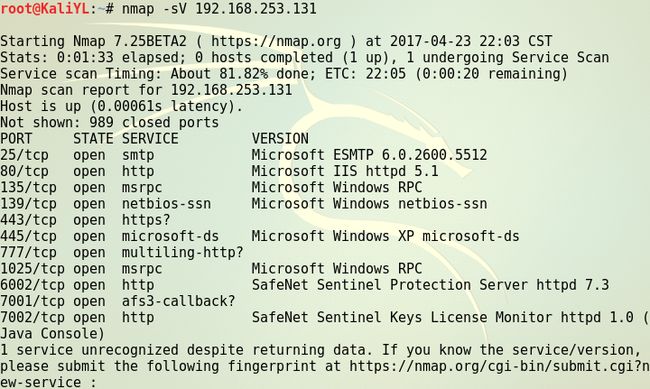Click the 135/tcp msrpc line

[211, 187]
